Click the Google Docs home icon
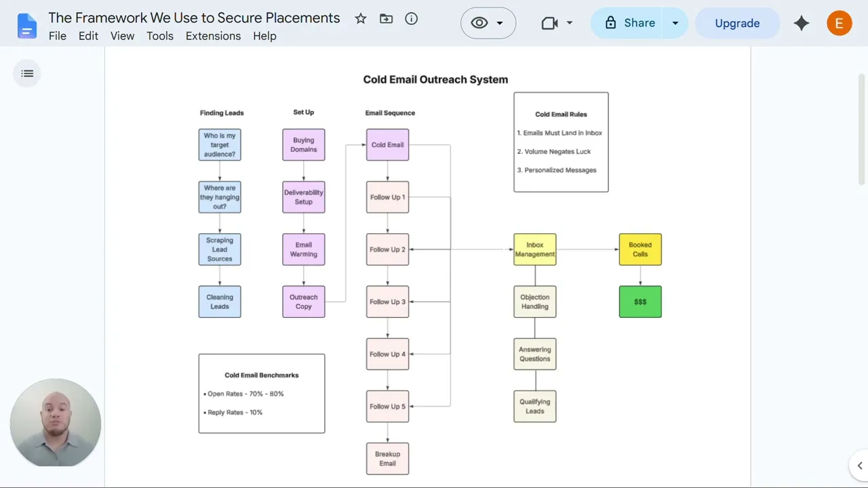Screen dimensions: 868x488 coord(27,26)
